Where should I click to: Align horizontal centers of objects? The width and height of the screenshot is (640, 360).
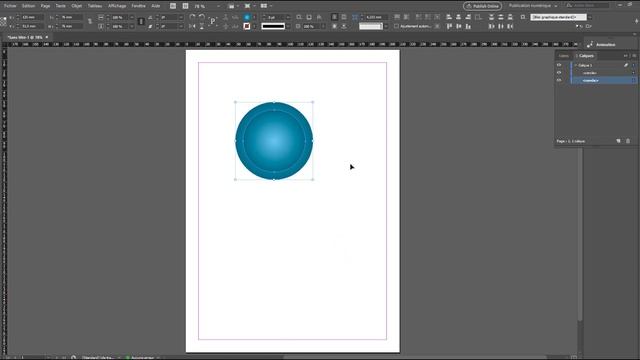pos(458,17)
